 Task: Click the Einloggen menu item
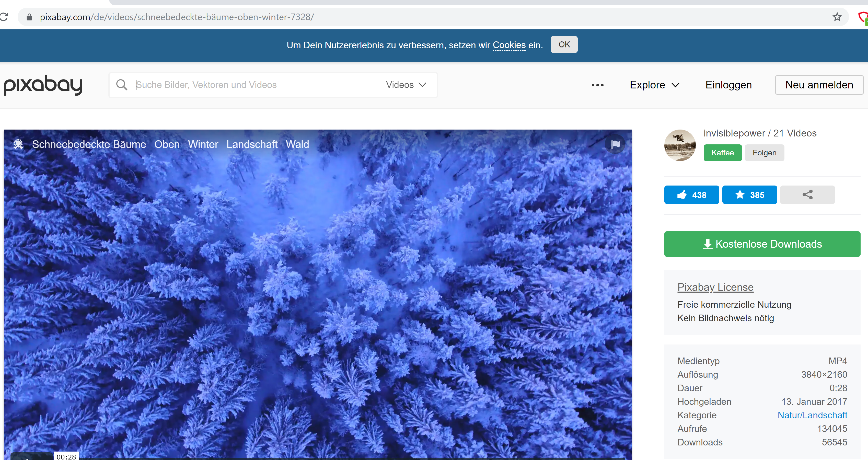click(728, 85)
